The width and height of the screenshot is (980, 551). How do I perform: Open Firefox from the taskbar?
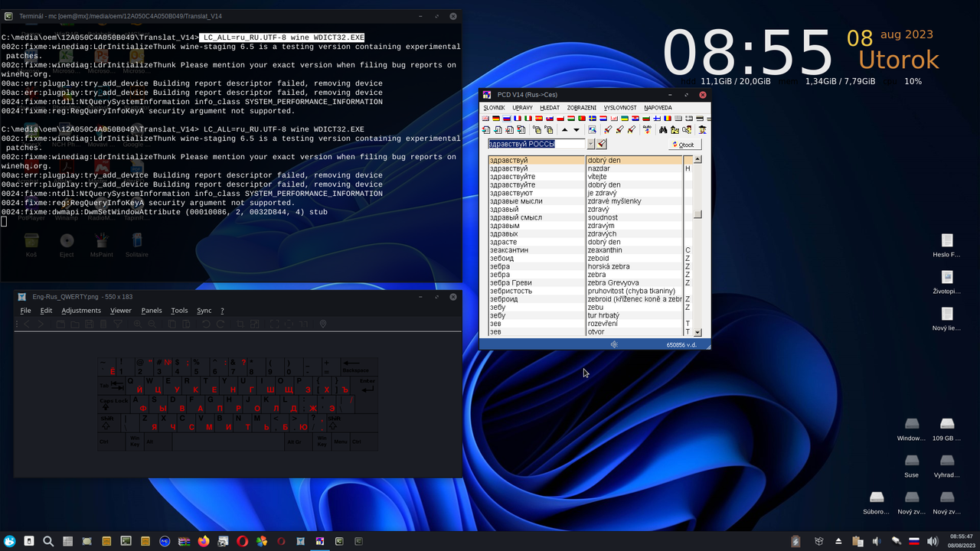click(x=203, y=541)
